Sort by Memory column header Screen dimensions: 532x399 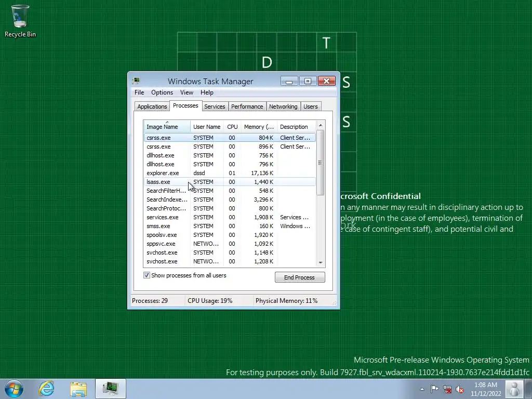pos(259,127)
